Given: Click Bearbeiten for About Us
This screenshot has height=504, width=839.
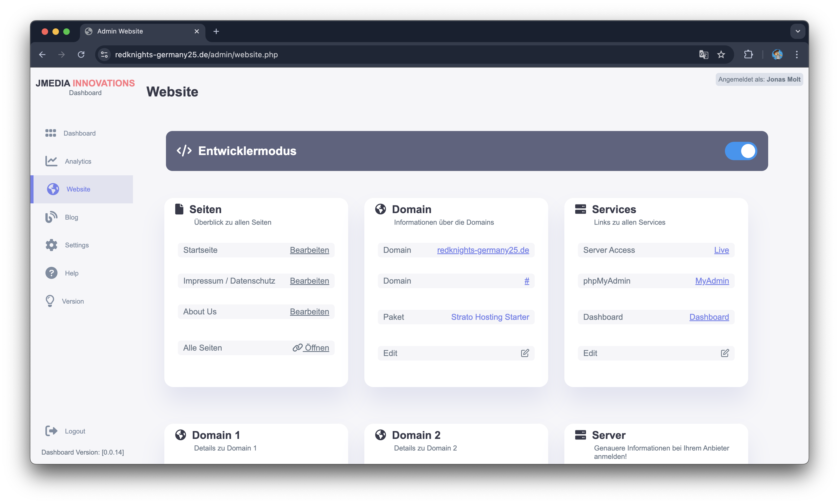Looking at the screenshot, I should click(x=309, y=311).
